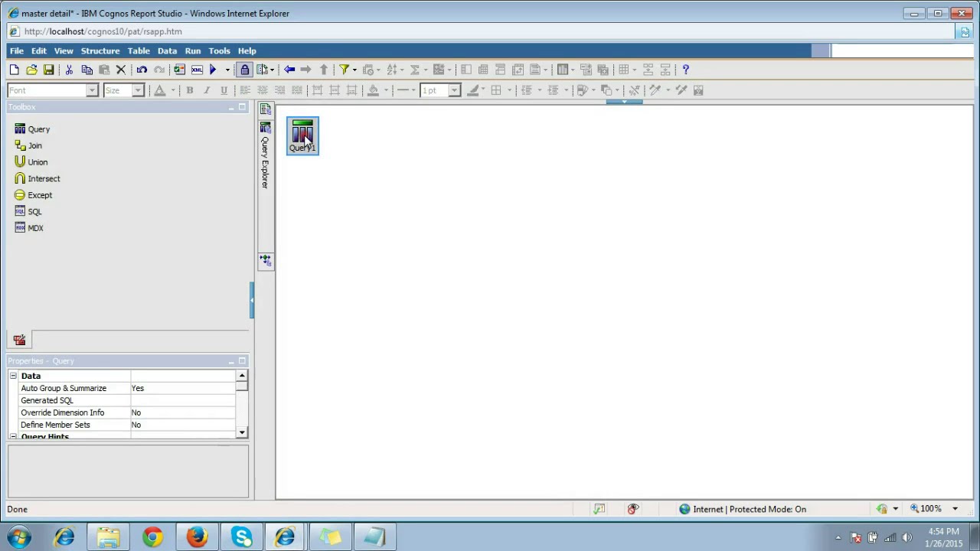Select MDX in the Toolbox
Screen dimensions: 980x551
tap(29, 228)
